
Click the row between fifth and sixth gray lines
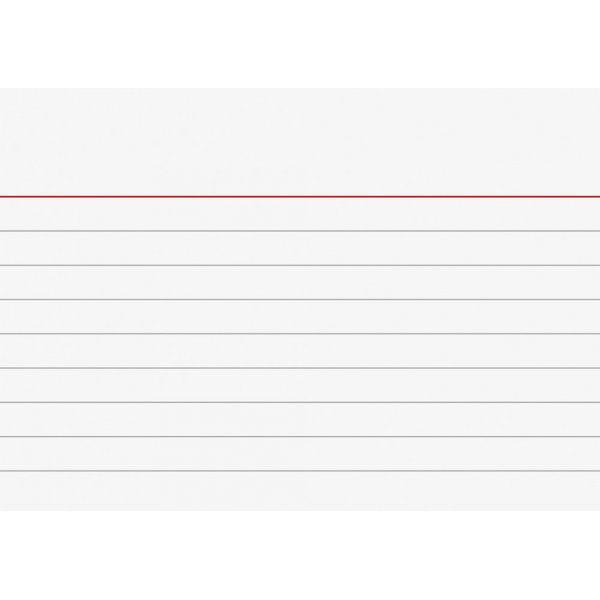pos(300,385)
